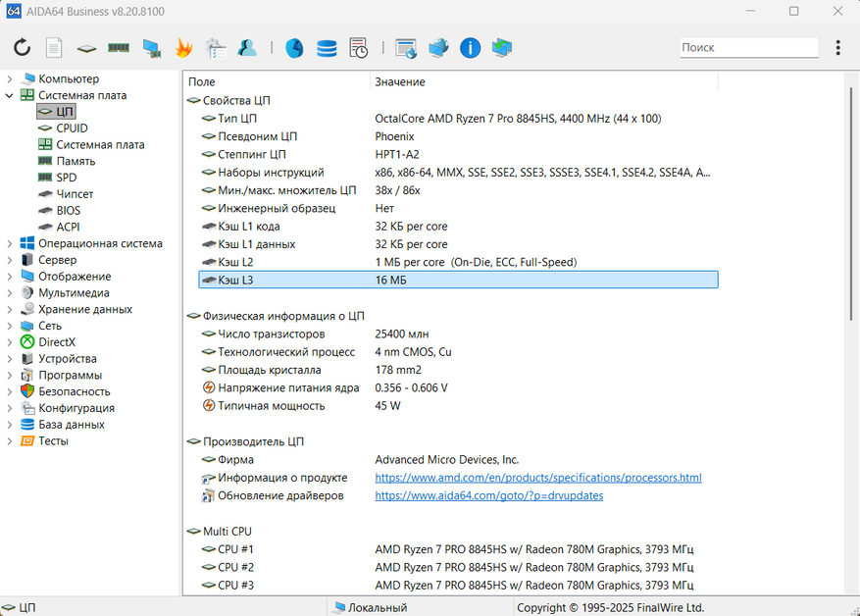Open the CPU chip toolbar shortcut

[x=86, y=49]
